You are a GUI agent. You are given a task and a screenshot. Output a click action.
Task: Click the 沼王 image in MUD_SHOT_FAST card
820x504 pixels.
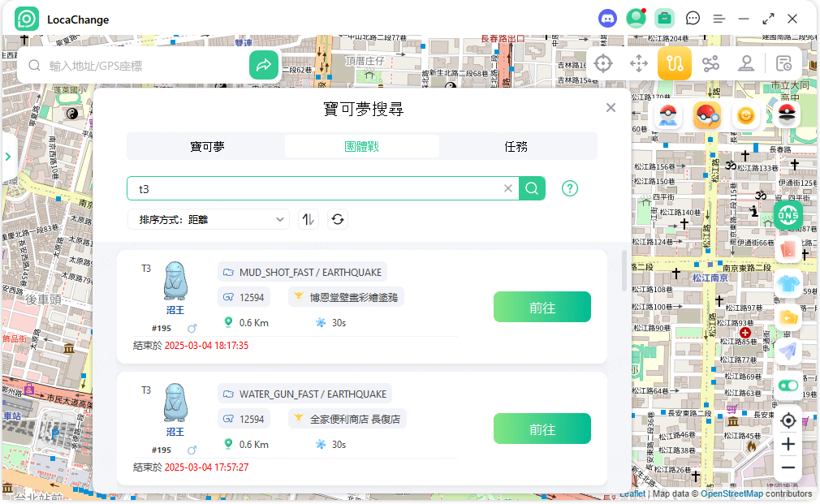coord(175,281)
